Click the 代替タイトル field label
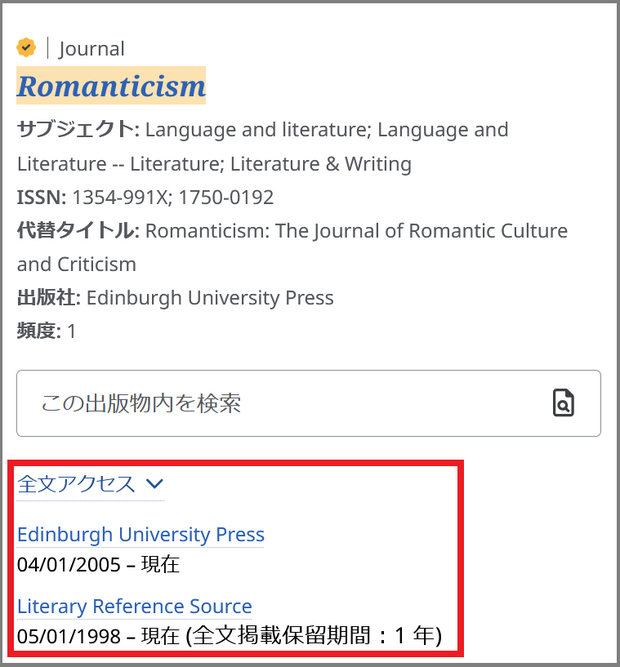Screen dimensions: 620x667 coord(76,231)
